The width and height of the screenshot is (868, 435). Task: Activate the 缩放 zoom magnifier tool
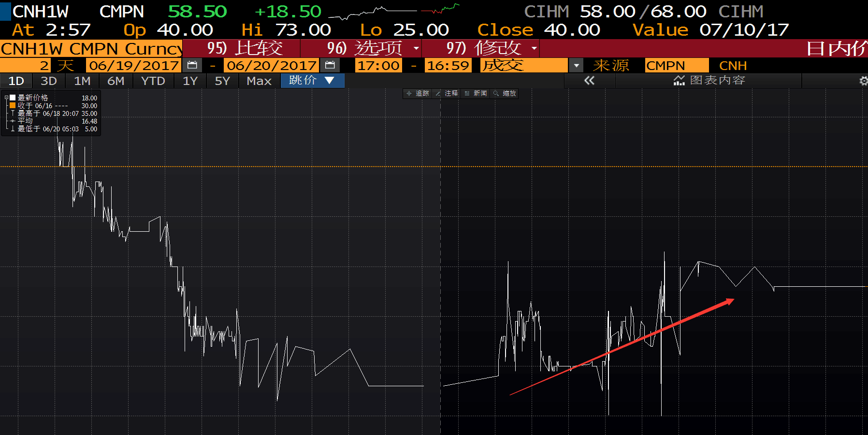(505, 93)
